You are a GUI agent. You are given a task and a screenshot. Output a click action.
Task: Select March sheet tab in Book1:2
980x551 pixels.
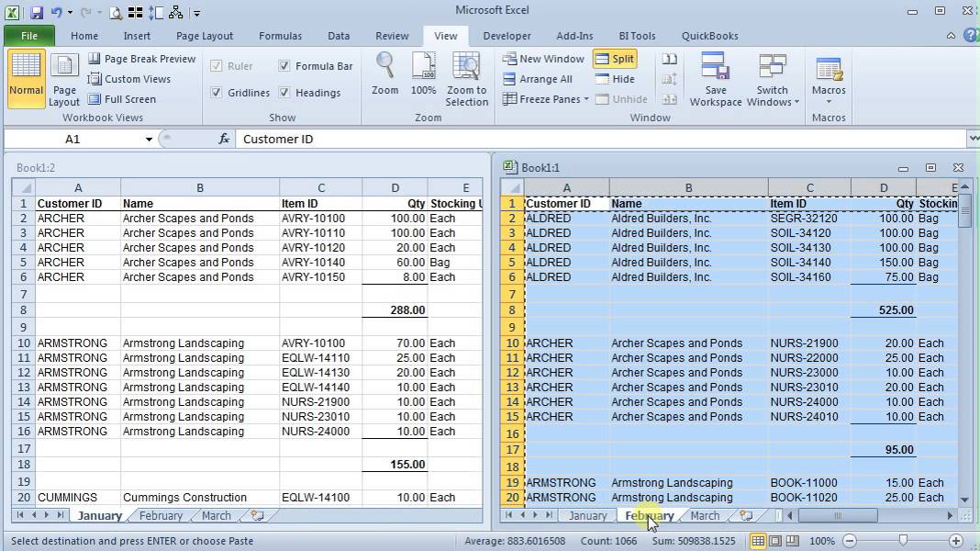click(217, 515)
